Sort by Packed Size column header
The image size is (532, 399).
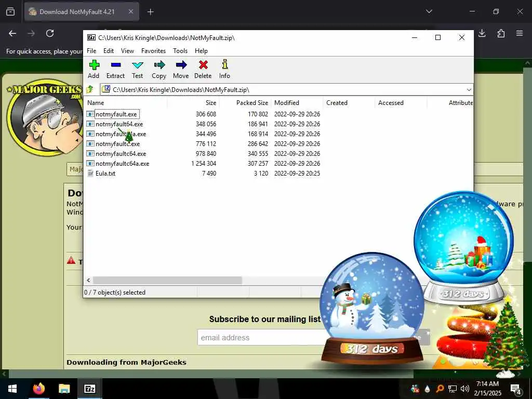coord(245,103)
